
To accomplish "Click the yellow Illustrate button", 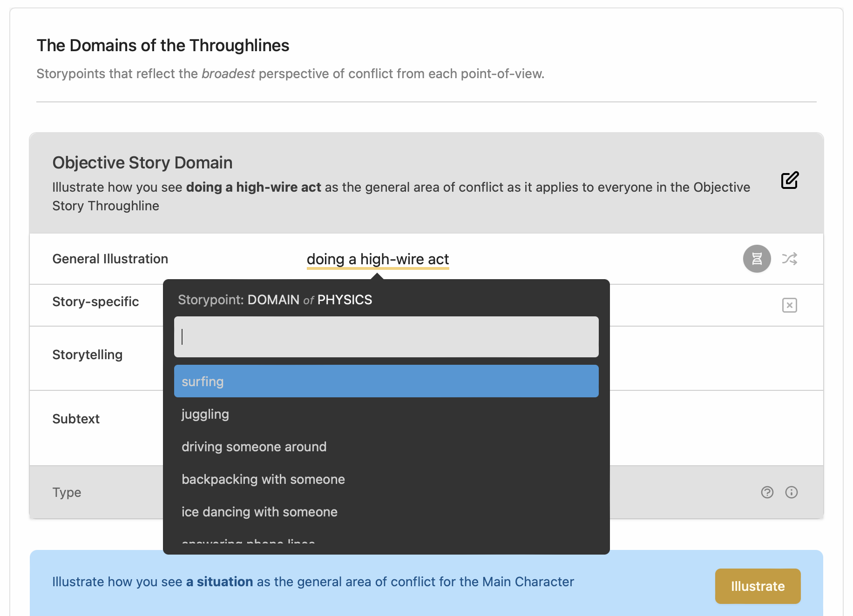I will tap(758, 586).
